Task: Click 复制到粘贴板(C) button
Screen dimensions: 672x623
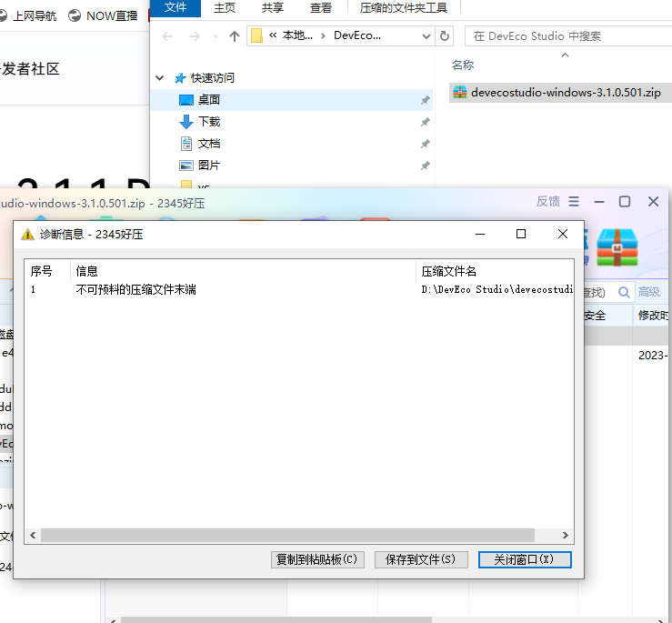Action: (317, 559)
